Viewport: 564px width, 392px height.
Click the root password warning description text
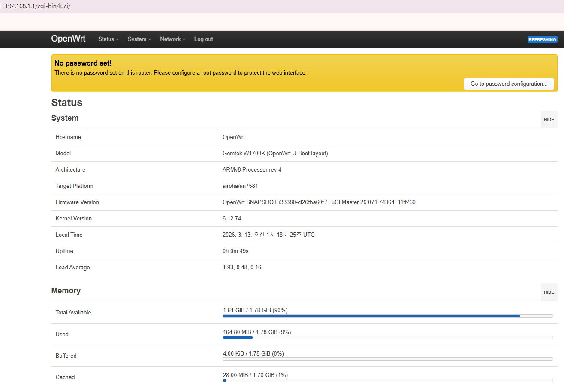click(181, 73)
